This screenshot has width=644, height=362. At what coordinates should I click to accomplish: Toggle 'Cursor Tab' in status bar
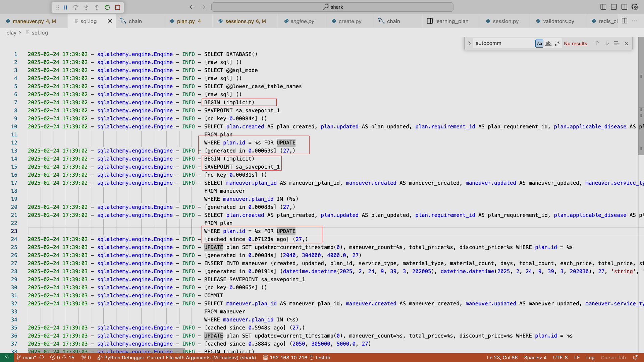613,358
